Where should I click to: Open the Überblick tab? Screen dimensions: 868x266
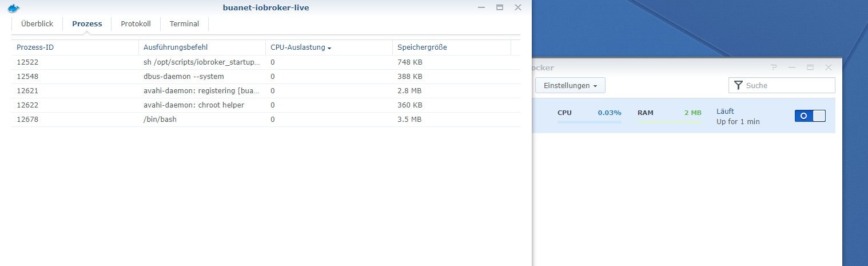click(x=37, y=24)
